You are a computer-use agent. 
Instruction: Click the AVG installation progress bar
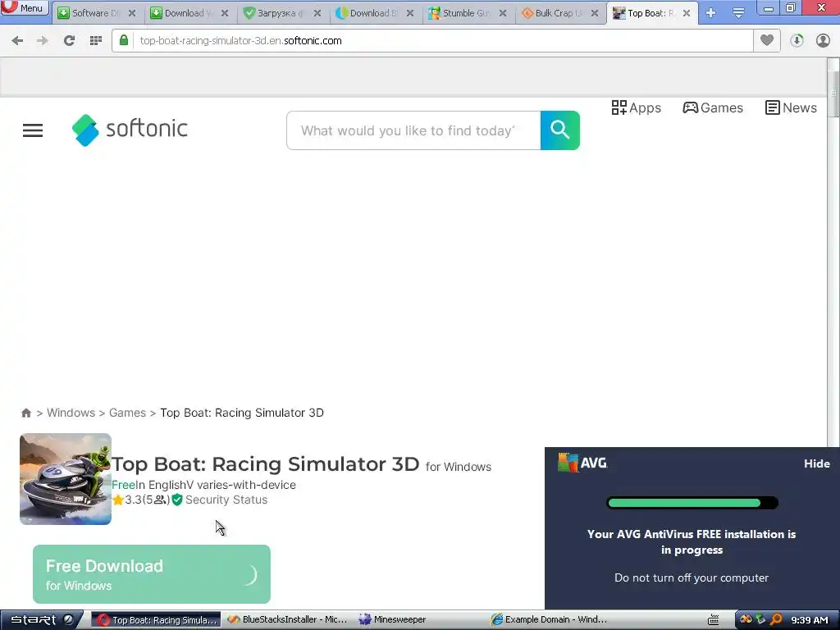692,503
